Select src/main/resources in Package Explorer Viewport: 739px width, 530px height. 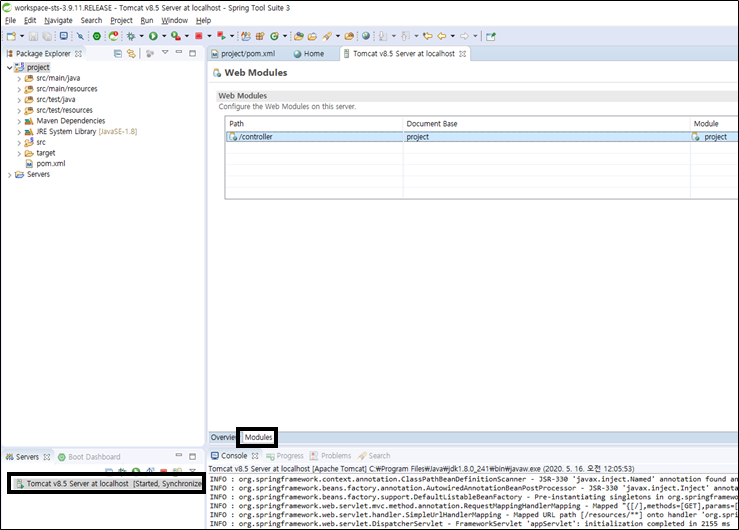point(66,89)
